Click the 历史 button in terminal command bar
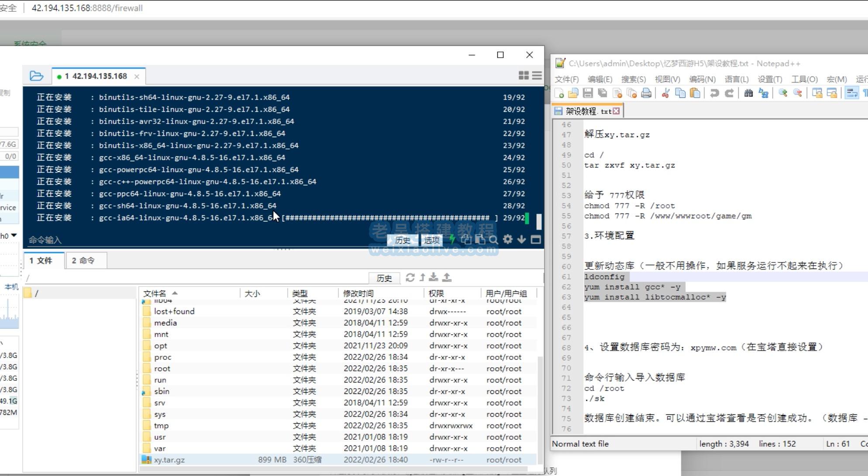Viewport: 868px width, 476px height. point(402,240)
